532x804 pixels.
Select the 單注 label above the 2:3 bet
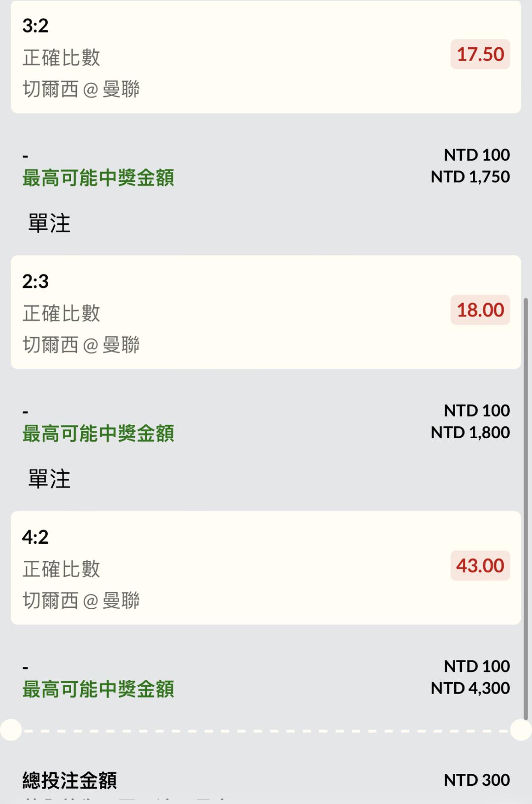pyautogui.click(x=49, y=223)
